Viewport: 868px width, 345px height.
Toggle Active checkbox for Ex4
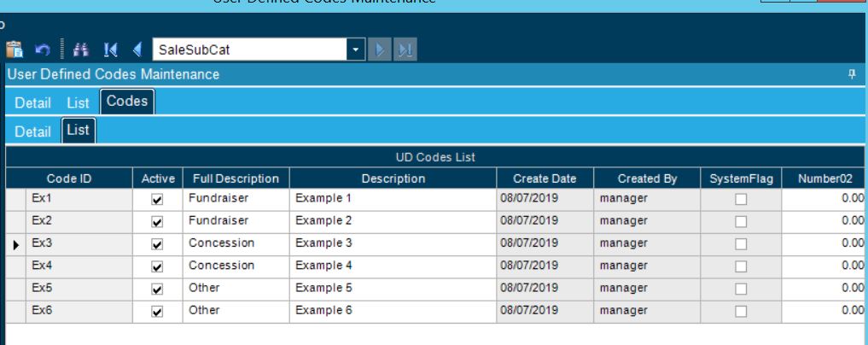point(157,267)
